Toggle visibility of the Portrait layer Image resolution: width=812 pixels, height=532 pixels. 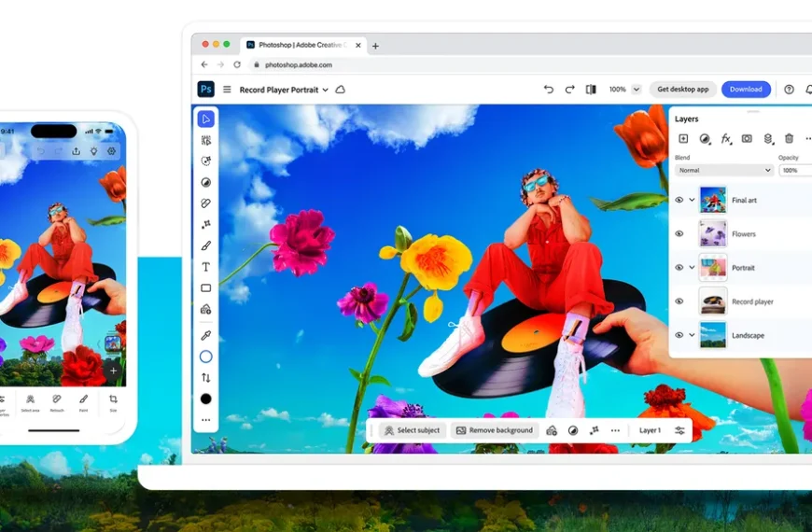click(x=679, y=267)
